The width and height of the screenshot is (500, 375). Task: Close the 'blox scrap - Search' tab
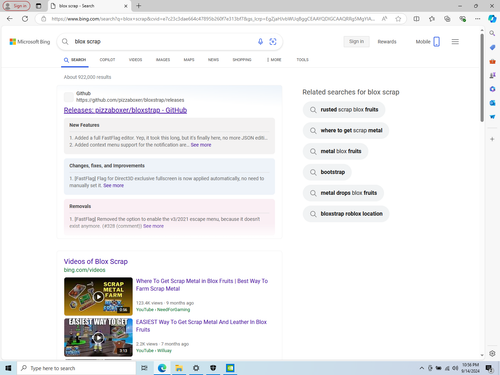coord(126,6)
